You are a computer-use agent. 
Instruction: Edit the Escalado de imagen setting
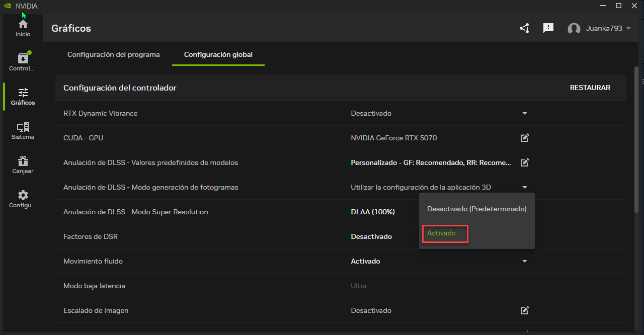[x=525, y=310]
